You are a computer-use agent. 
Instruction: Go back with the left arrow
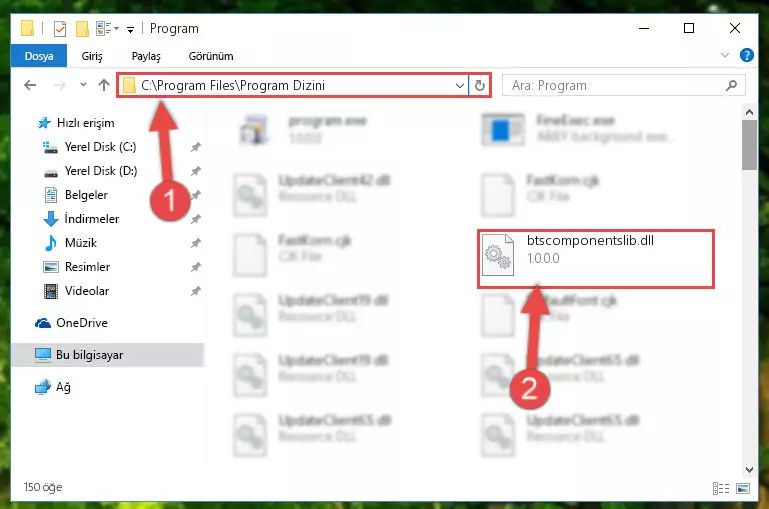coord(30,85)
